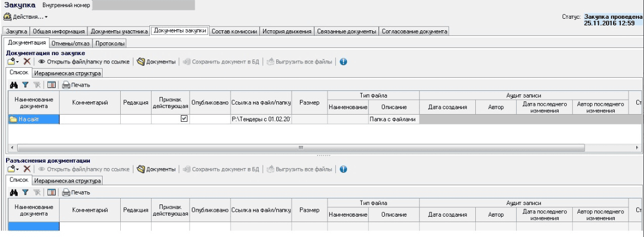
Task: Click the red X delete icon in Разъяснения документации
Action: tap(26, 169)
